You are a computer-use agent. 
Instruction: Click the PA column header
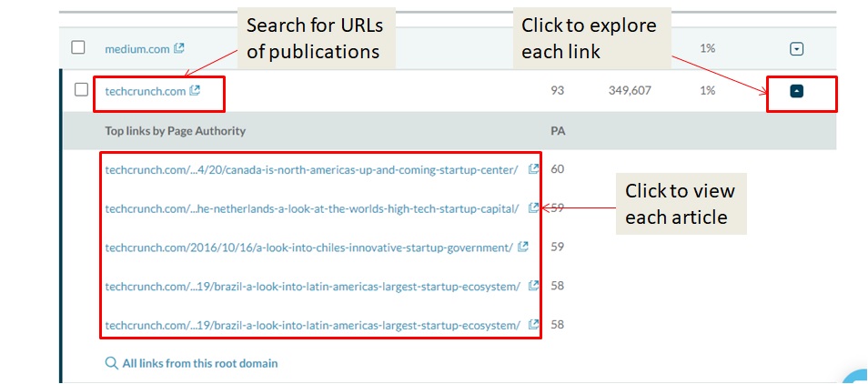point(558,131)
